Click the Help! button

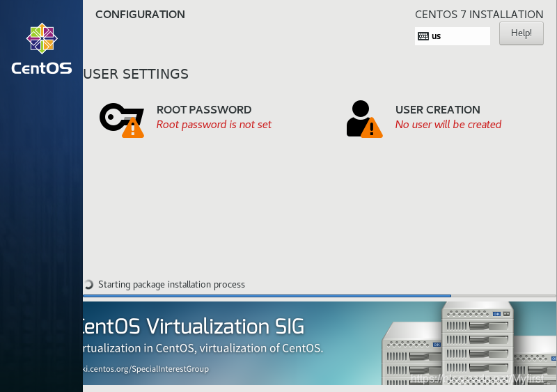click(521, 33)
